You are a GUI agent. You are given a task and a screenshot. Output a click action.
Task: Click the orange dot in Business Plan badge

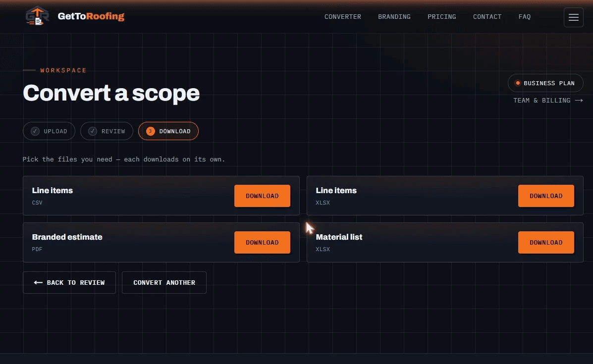pos(518,83)
